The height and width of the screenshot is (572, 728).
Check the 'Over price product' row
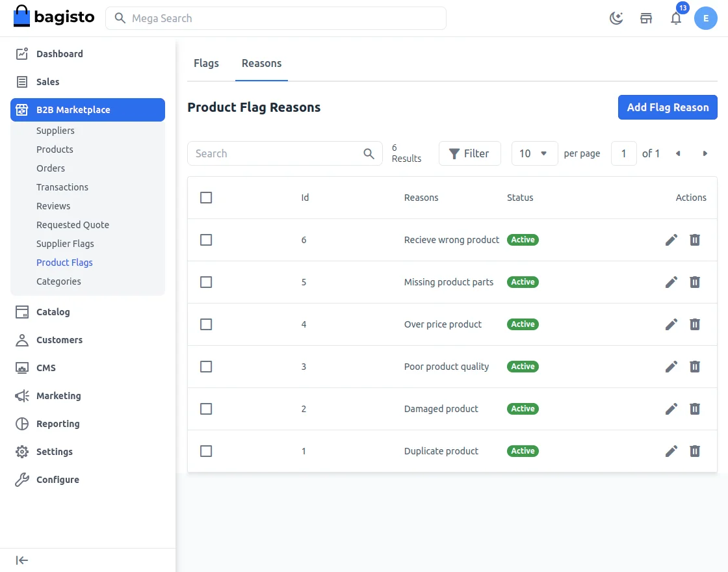coord(206,324)
